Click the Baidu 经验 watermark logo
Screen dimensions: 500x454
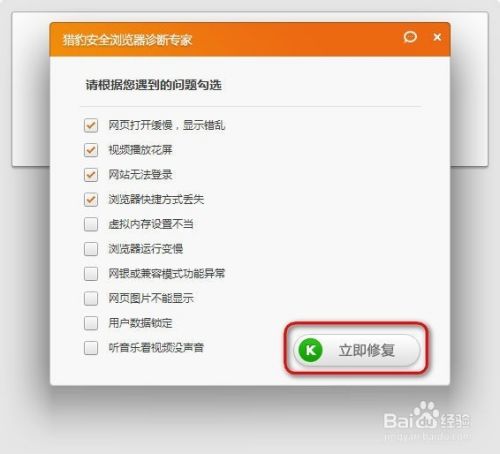427,420
